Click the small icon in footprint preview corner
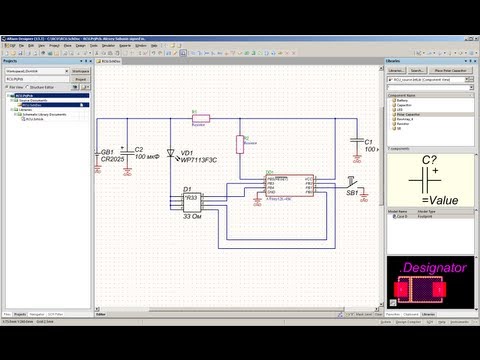 pos(393,303)
